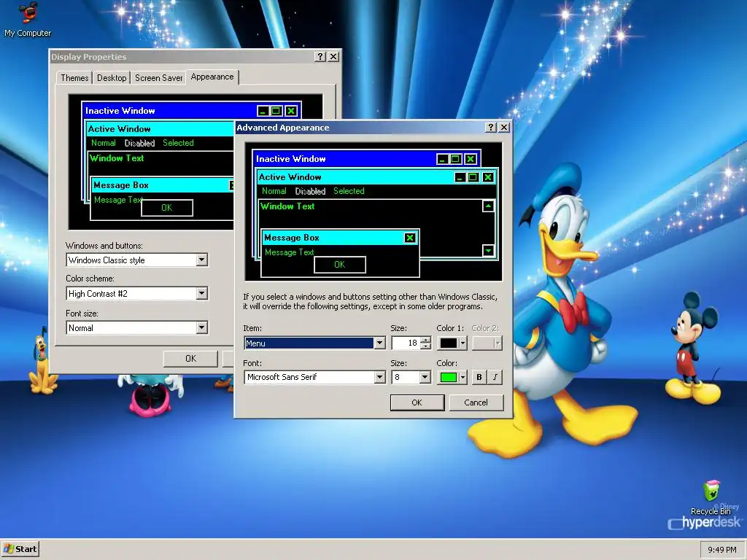Screen dimensions: 747x560
Task: Check the 9:49 PM clock in tray
Action: coord(721,550)
